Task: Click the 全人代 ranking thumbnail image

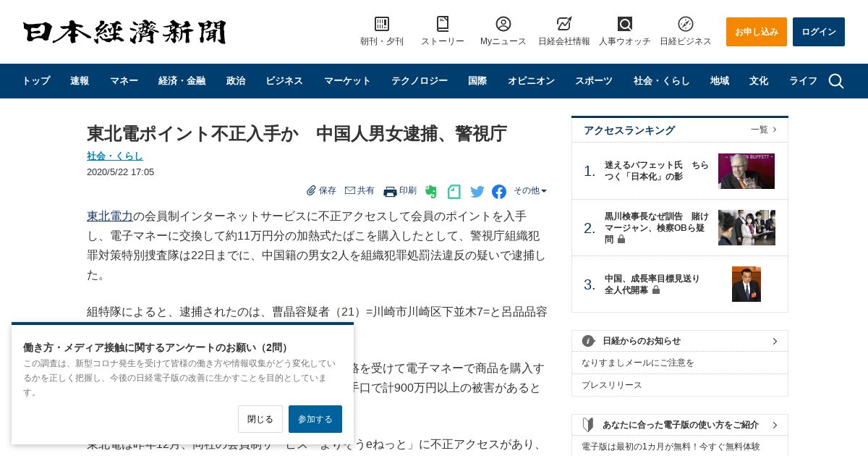Action: click(x=746, y=284)
